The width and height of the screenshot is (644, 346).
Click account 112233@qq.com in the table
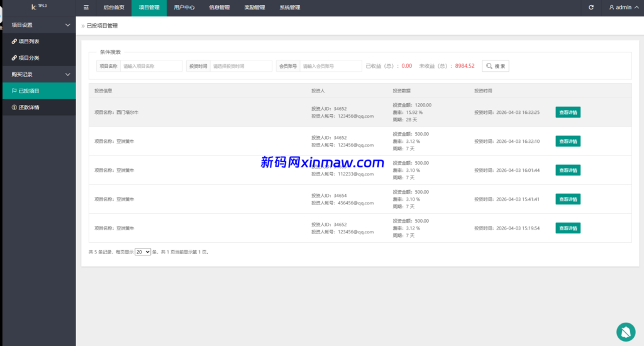pos(356,174)
